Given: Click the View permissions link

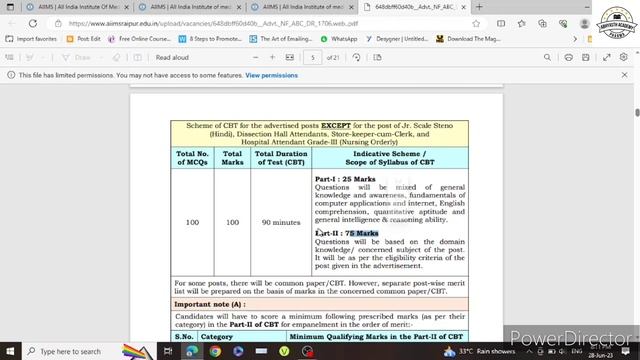Looking at the screenshot, I should pos(271,76).
